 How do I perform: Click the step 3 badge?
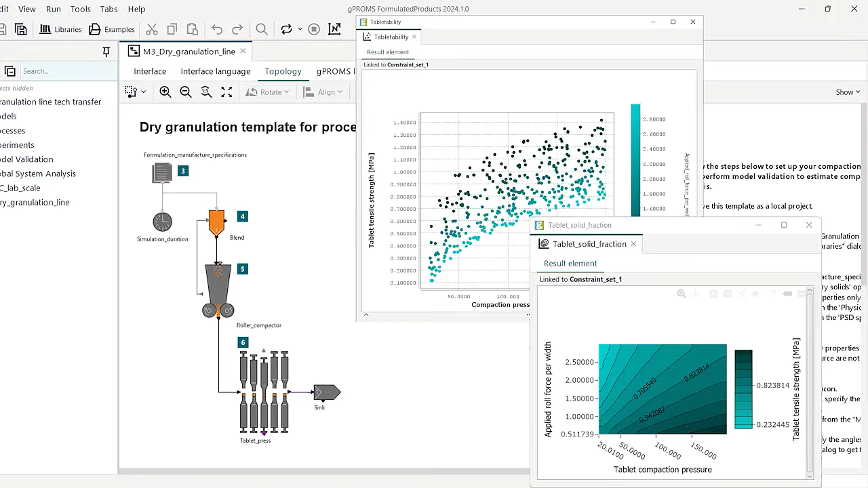click(182, 171)
